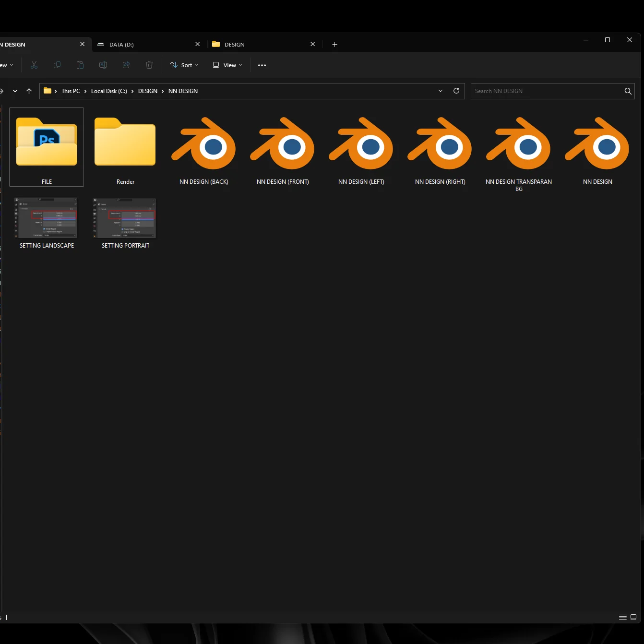Select the Render folder
The width and height of the screenshot is (644, 644).
[125, 142]
